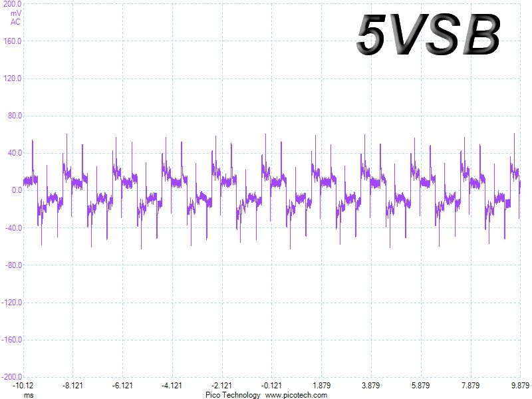The image size is (532, 399).
Task: Select the 160.0 voltage axis label
Action: [13, 41]
